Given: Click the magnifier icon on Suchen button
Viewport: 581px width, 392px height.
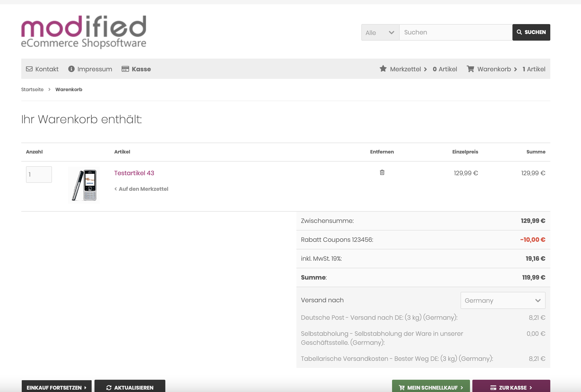Looking at the screenshot, I should (519, 32).
